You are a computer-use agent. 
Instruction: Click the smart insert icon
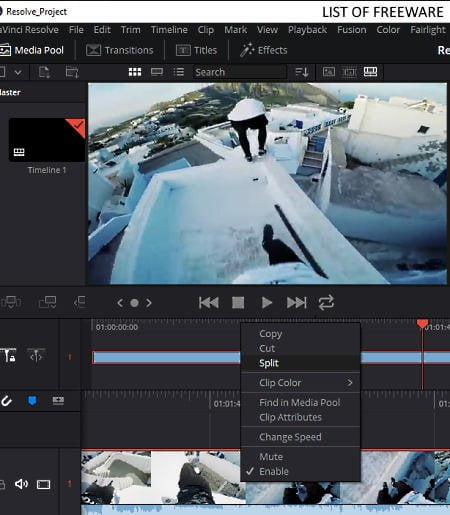[x=11, y=302]
